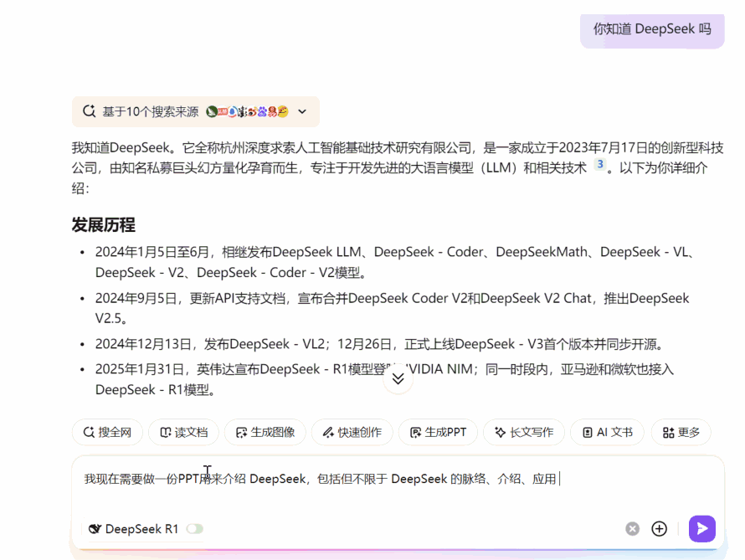Select the 读文档 read document option
745x560 pixels.
click(x=183, y=432)
